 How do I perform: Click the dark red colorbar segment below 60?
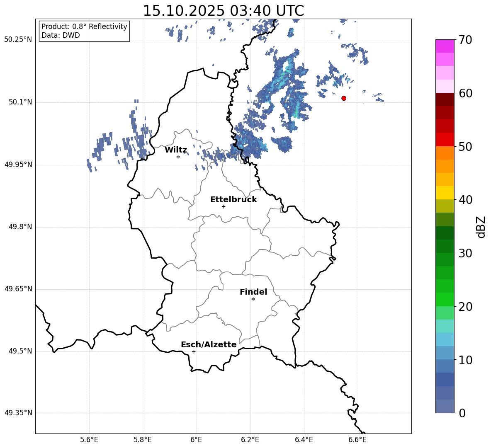tap(445, 99)
